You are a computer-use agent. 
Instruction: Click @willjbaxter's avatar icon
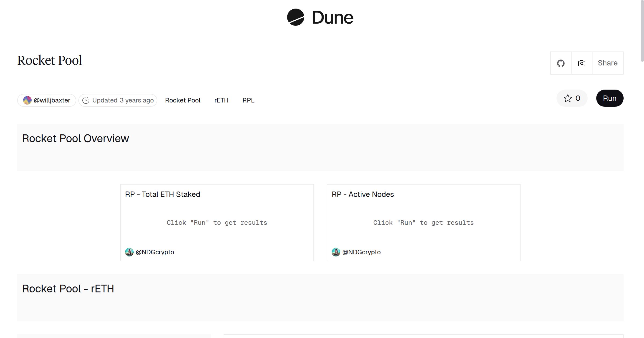pyautogui.click(x=27, y=100)
